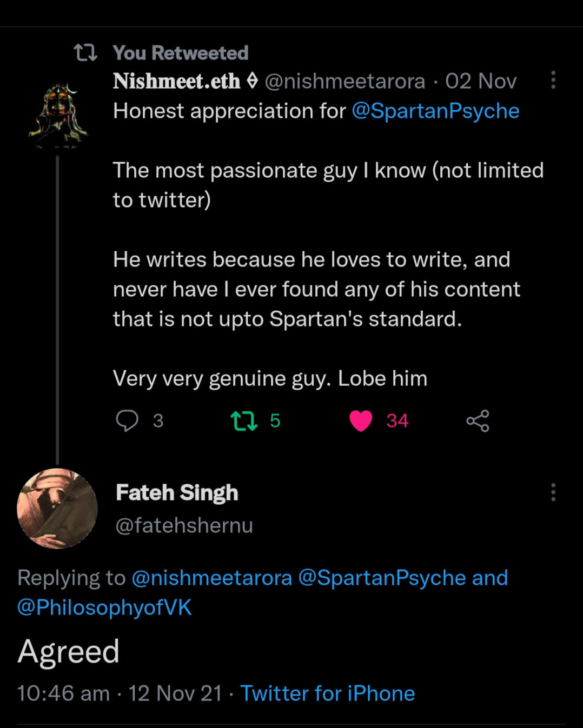
Task: Unlike the tweet with pink heart
Action: [361, 420]
